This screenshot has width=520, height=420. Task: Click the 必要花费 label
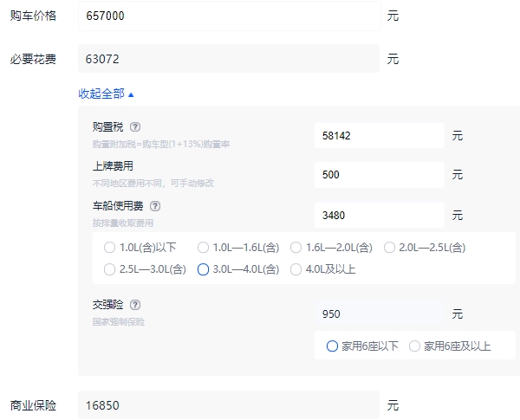pos(33,59)
